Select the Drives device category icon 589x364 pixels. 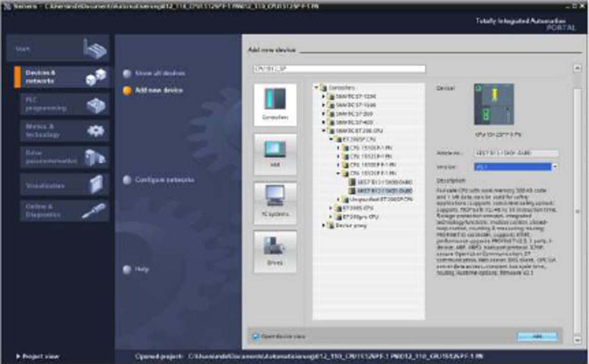[x=275, y=247]
